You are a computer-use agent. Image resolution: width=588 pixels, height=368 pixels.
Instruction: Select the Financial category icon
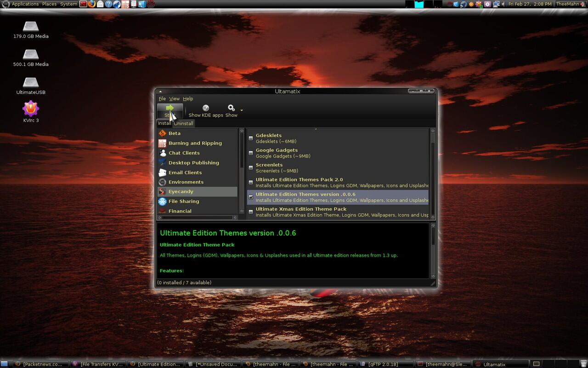[162, 211]
